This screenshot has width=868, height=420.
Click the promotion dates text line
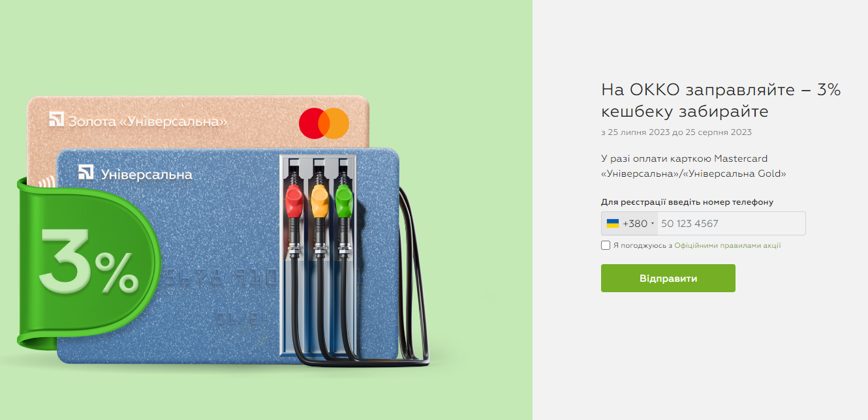(676, 132)
